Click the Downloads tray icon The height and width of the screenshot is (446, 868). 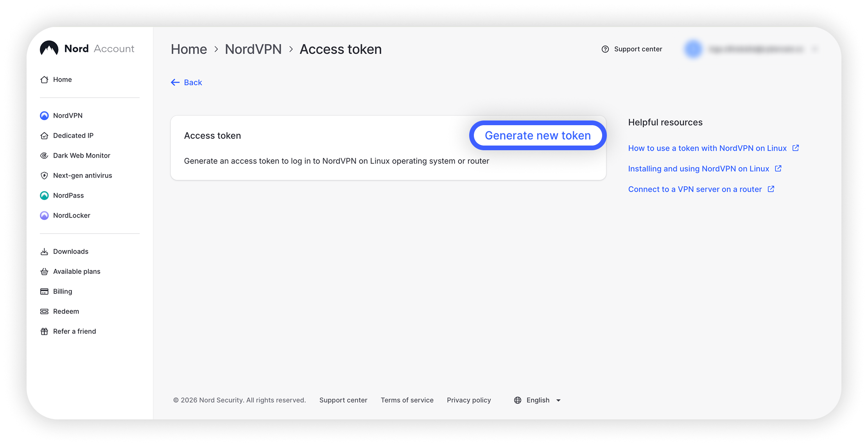click(x=44, y=252)
